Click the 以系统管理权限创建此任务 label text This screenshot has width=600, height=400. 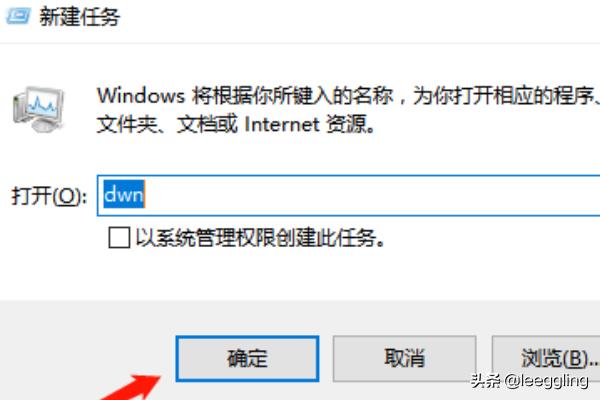click(x=260, y=238)
